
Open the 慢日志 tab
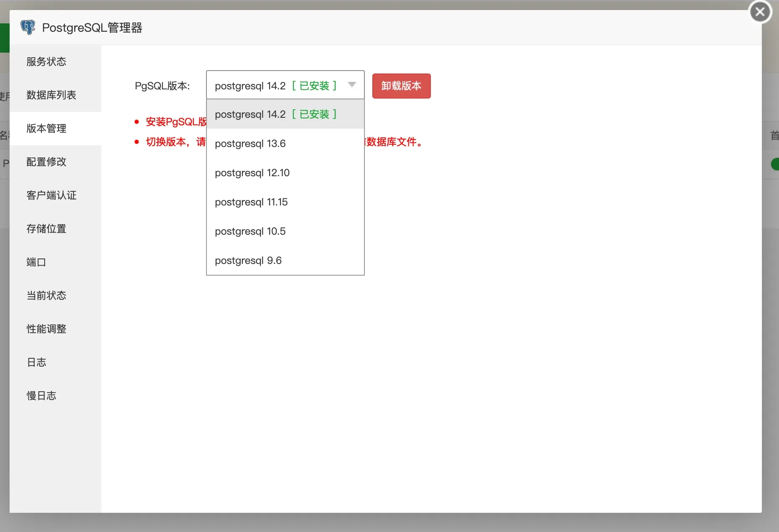55,396
